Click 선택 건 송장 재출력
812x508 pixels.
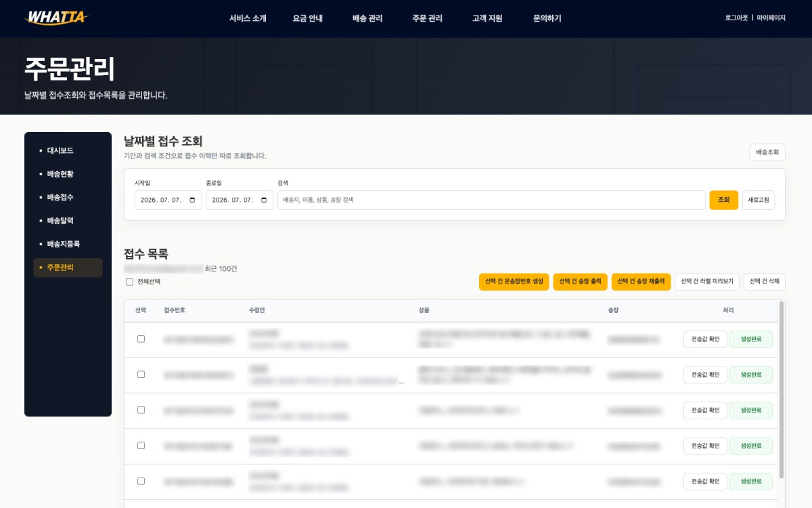point(641,282)
